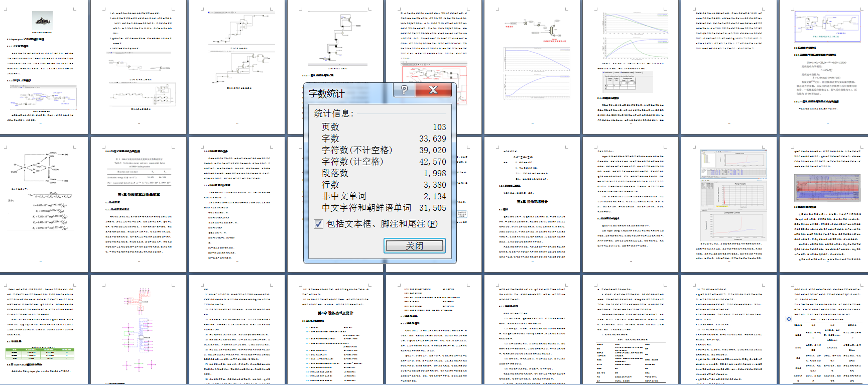Screen dimensions: 868x385
Task: Click the DMO hydrogenation activation energy table
Action: tap(139, 171)
